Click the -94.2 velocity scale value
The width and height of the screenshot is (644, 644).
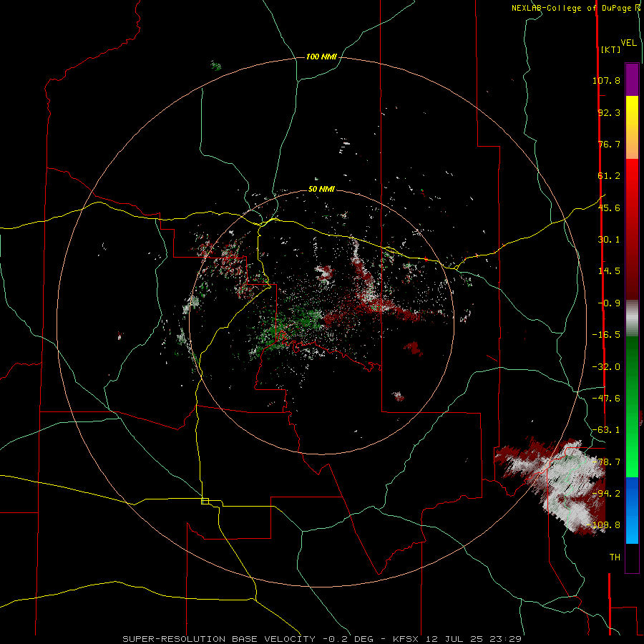coord(606,494)
